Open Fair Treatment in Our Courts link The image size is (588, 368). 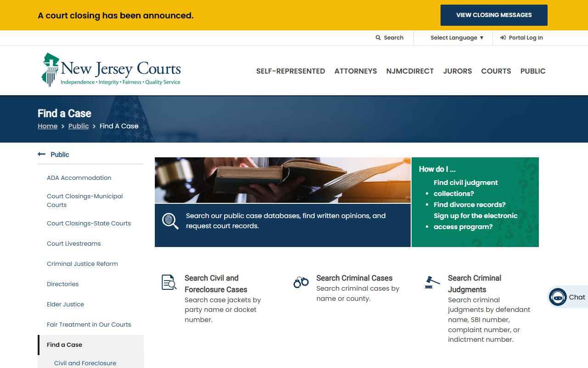pyautogui.click(x=89, y=324)
